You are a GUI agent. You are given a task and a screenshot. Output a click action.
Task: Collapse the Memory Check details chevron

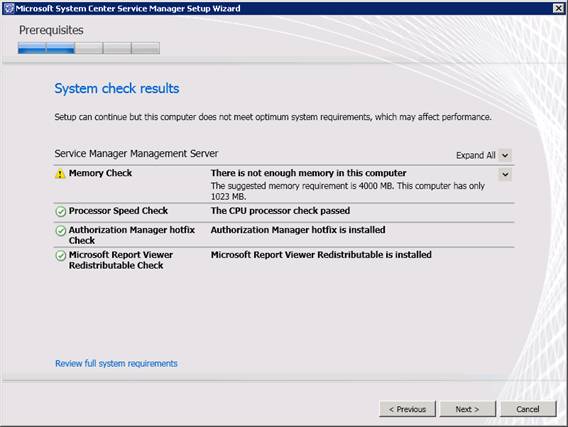click(x=505, y=175)
